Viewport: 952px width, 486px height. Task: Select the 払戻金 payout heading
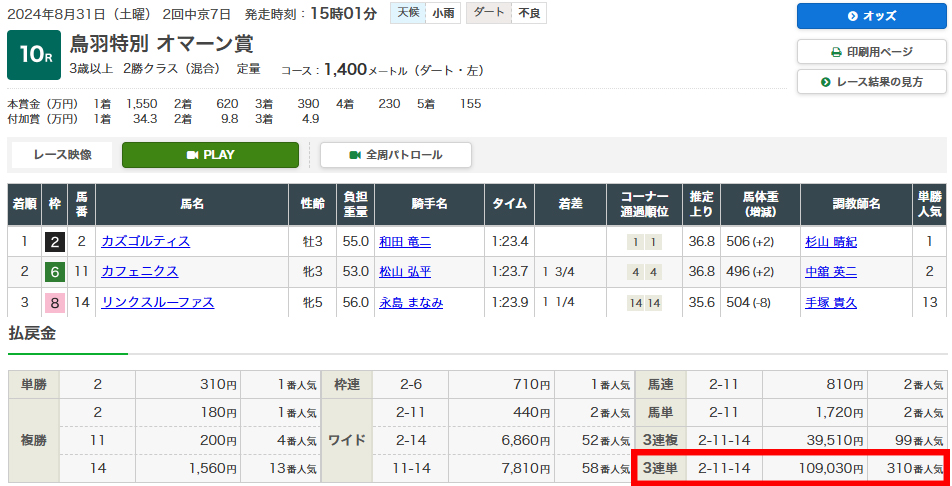(x=32, y=333)
